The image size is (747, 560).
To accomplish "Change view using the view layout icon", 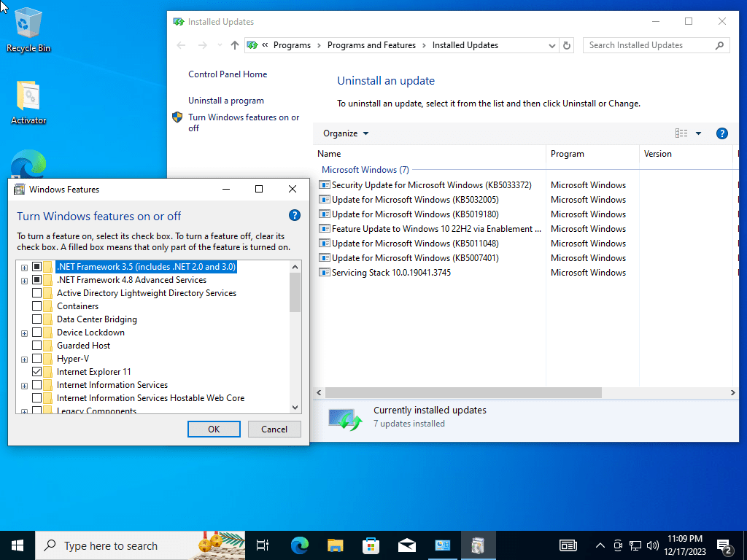I will 681,133.
